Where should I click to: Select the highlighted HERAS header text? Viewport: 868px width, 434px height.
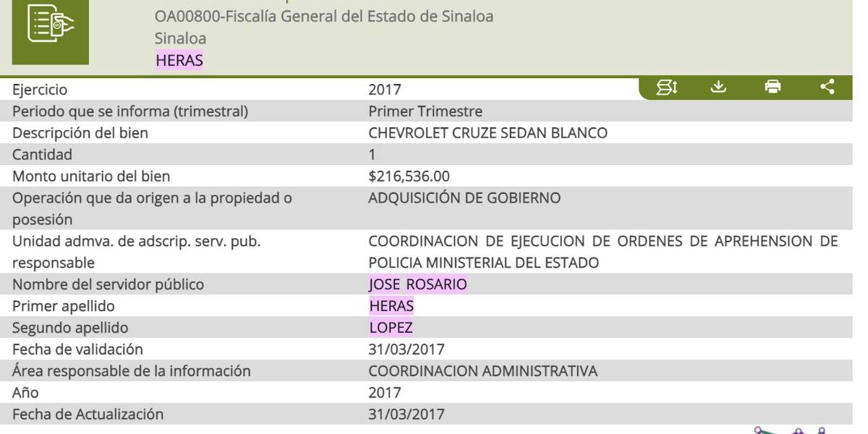point(179,61)
